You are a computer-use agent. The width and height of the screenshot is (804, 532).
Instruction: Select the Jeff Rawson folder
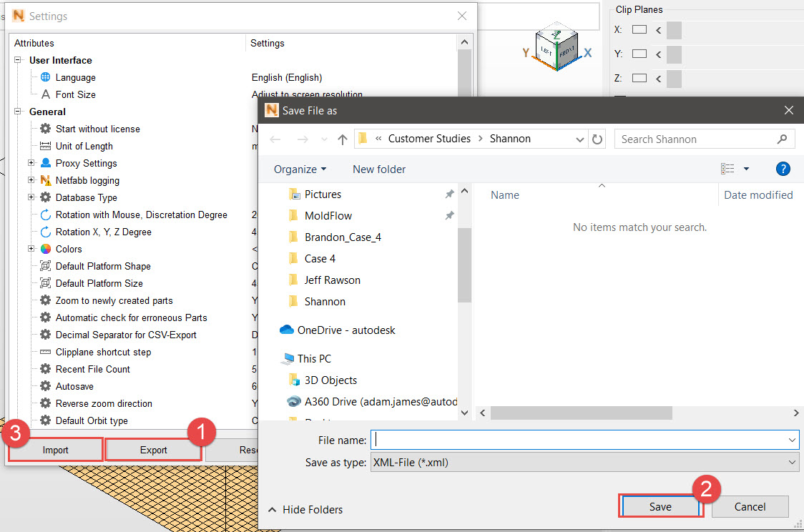click(x=333, y=280)
